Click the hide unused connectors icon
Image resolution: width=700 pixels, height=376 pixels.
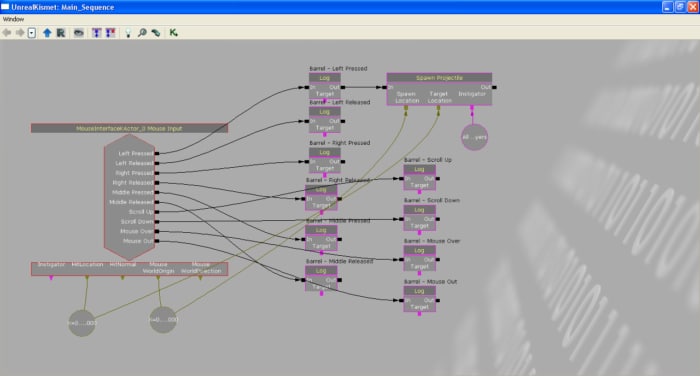point(96,33)
